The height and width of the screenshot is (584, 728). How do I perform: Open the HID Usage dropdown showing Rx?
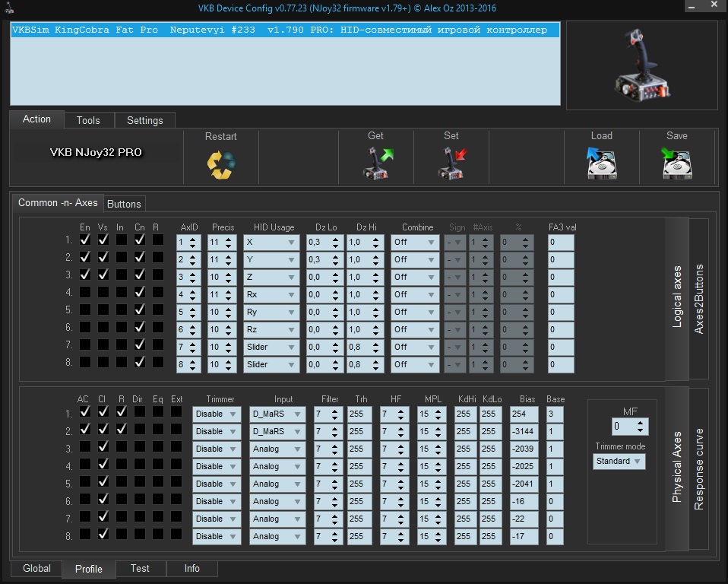pos(271,294)
